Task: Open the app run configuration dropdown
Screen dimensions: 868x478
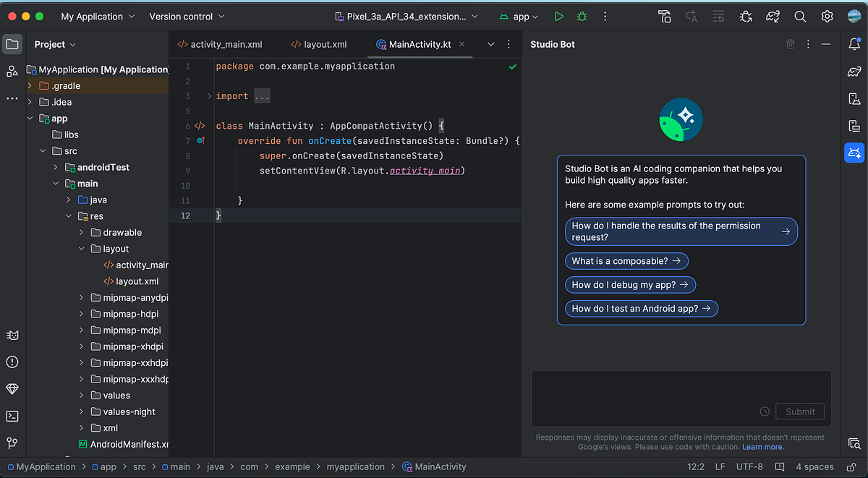Action: [519, 16]
